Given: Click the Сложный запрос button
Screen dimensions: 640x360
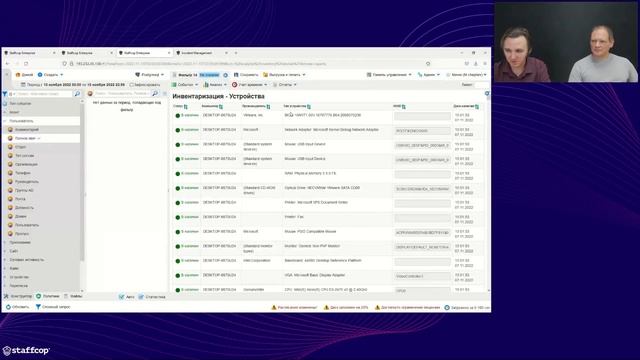Looking at the screenshot, I should click(x=53, y=307).
